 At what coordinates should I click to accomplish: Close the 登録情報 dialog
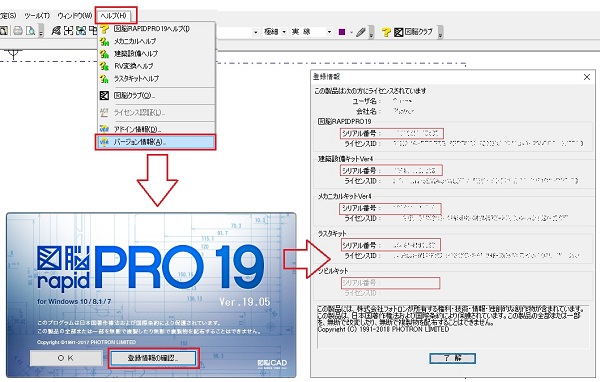tap(587, 77)
